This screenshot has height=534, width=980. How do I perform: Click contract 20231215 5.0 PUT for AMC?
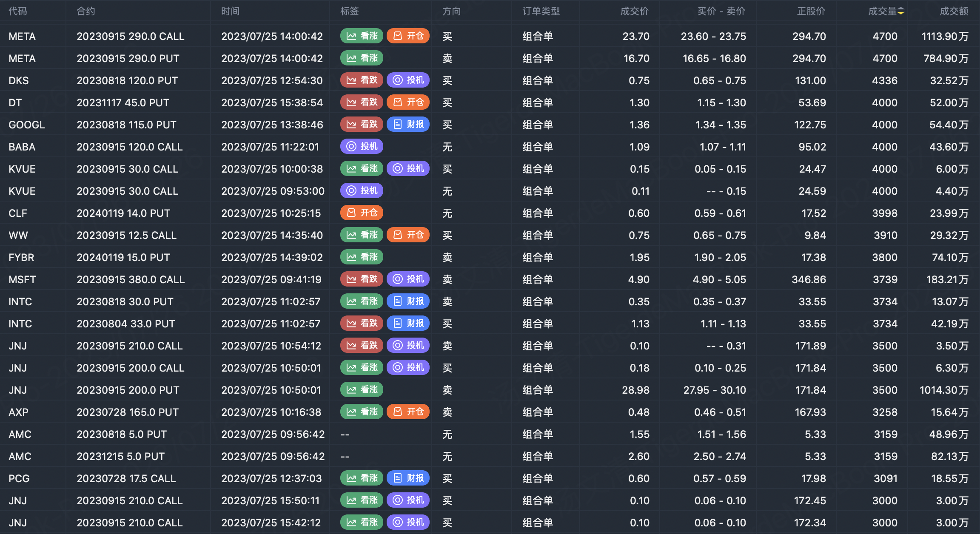pyautogui.click(x=120, y=456)
